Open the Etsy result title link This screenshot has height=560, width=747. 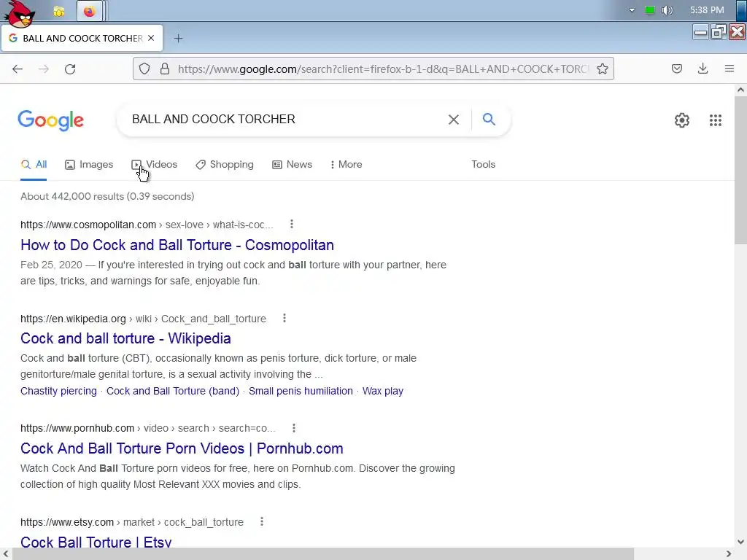[96, 542]
